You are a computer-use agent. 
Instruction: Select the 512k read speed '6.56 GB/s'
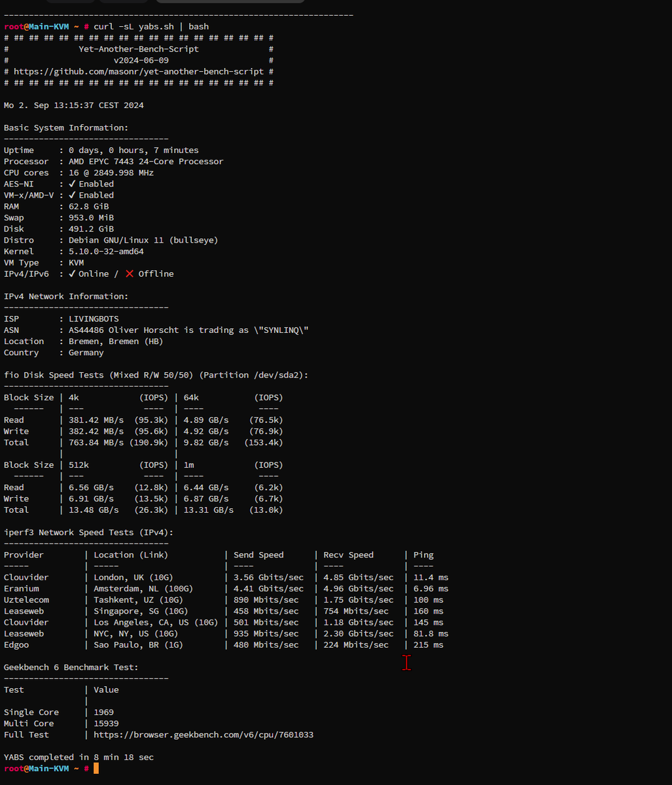point(91,487)
